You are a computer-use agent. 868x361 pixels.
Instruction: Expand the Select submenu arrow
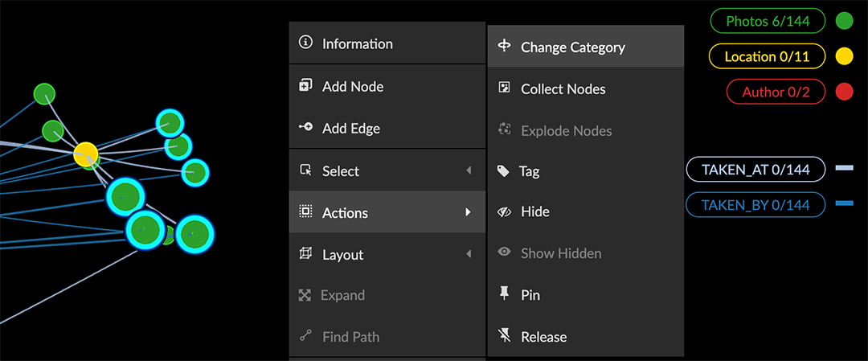pos(468,170)
